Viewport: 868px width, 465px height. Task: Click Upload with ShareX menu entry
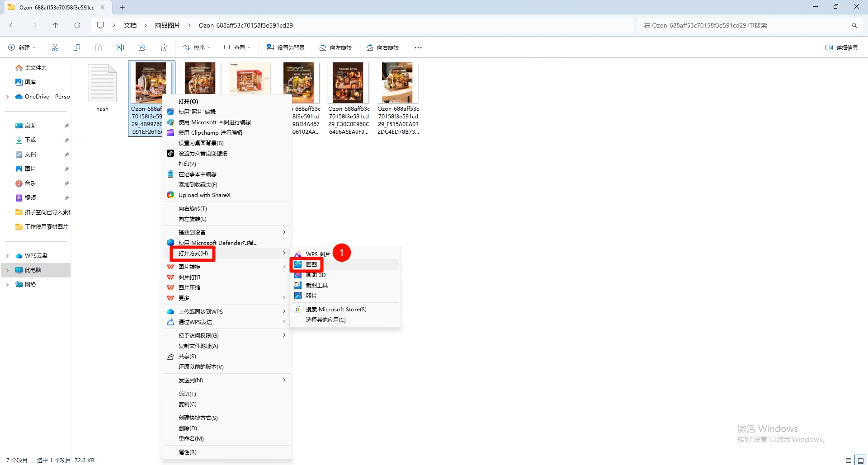(x=204, y=195)
